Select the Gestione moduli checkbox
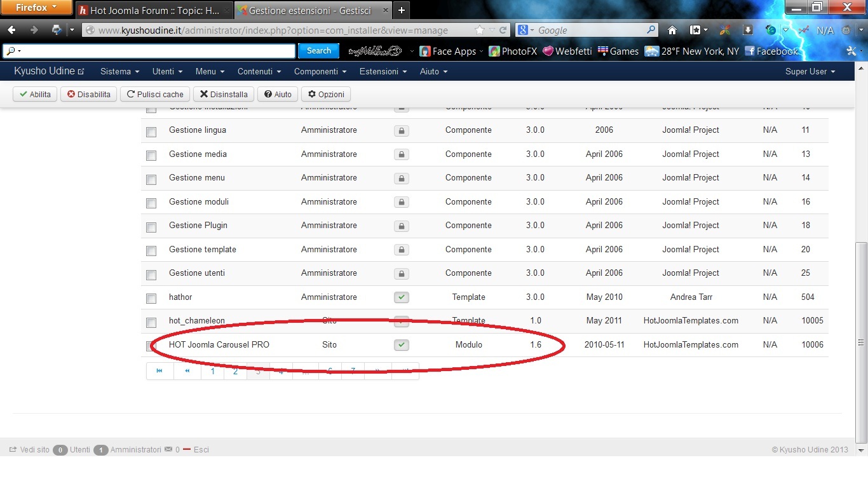 [x=151, y=203]
